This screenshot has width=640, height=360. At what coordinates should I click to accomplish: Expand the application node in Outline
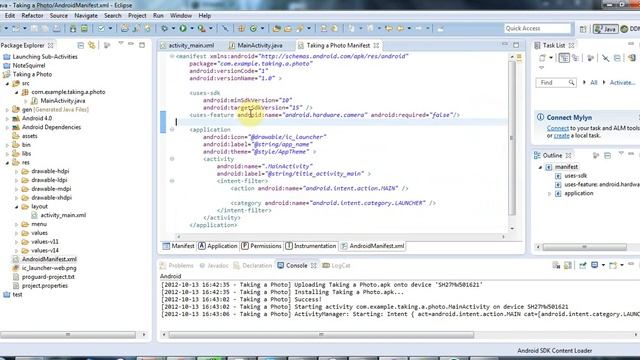pyautogui.click(x=549, y=194)
